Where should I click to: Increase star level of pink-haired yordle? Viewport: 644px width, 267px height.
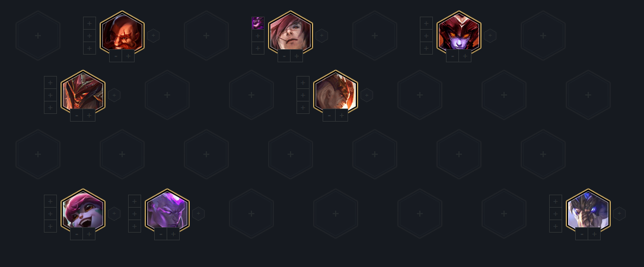tap(89, 234)
